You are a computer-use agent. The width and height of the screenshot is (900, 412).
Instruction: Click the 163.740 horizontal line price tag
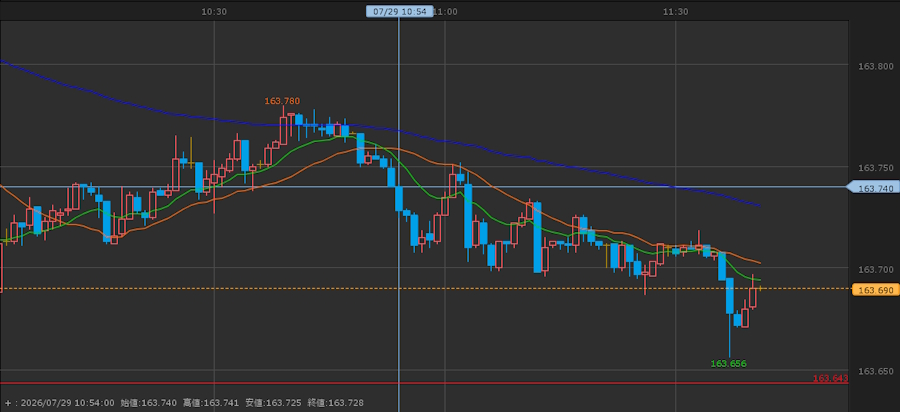coord(874,188)
